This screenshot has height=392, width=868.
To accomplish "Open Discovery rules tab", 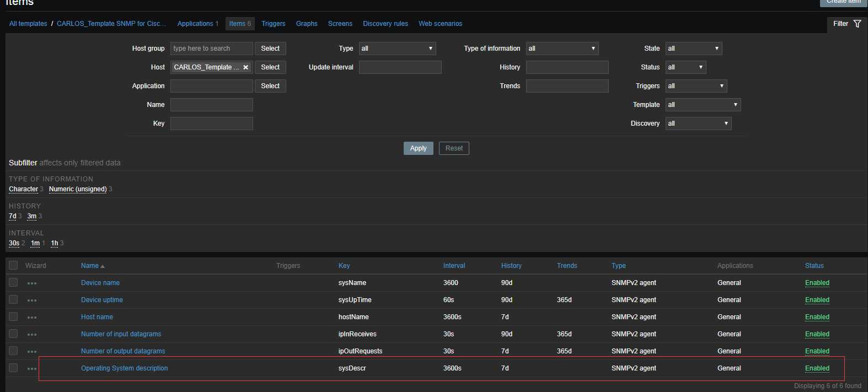I will [x=385, y=24].
